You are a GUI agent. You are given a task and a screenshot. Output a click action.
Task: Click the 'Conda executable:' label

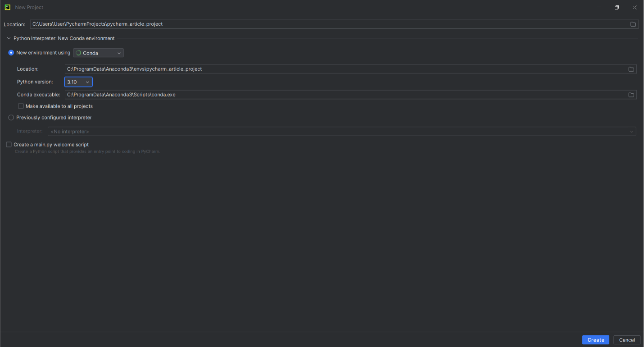coord(39,95)
